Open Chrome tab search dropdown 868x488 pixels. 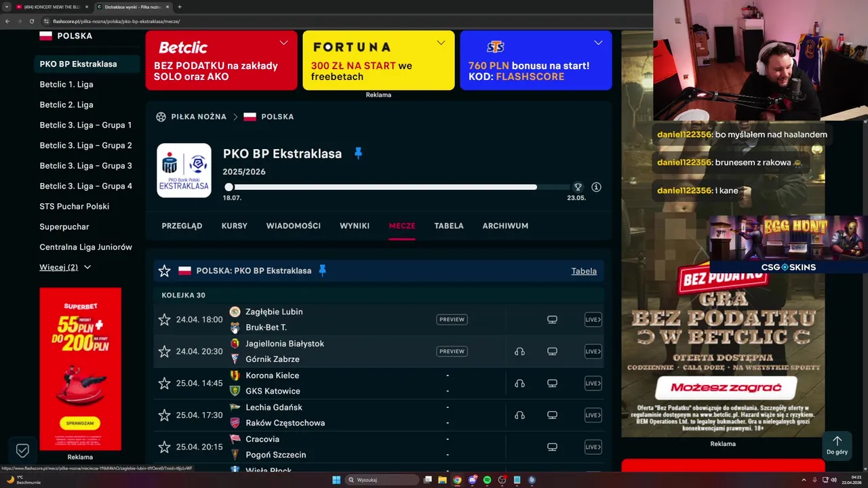click(7, 7)
